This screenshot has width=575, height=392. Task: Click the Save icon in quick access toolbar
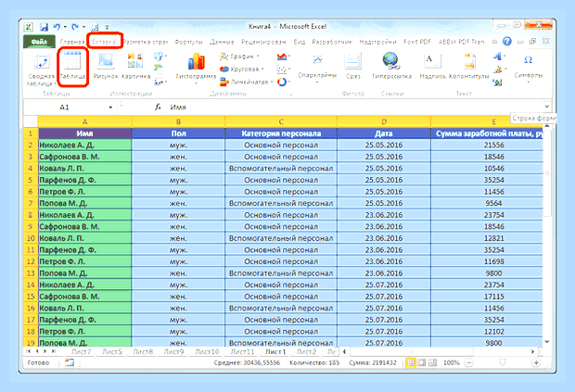[45, 27]
